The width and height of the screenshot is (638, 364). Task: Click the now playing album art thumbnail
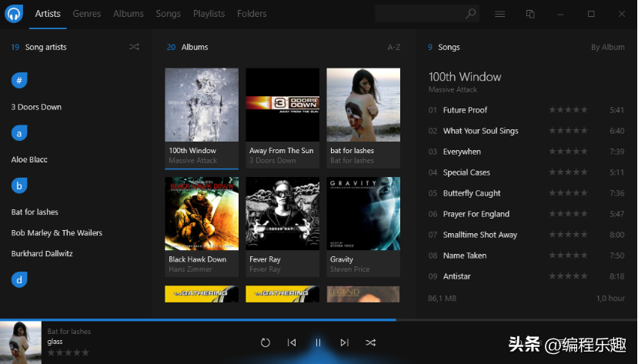click(21, 342)
